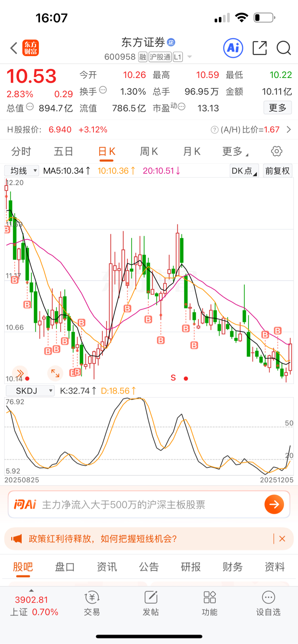298x644 pixels.
Task: Expand the stock code dropdown arrow
Action: pos(190,57)
